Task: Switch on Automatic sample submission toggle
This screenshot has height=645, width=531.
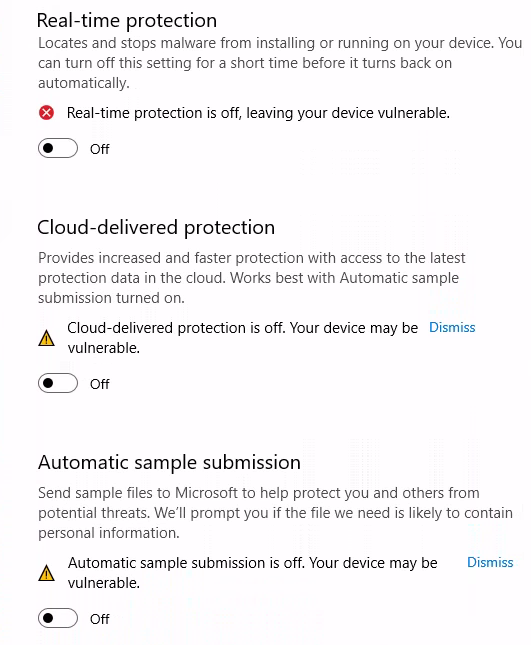Action: click(x=58, y=618)
